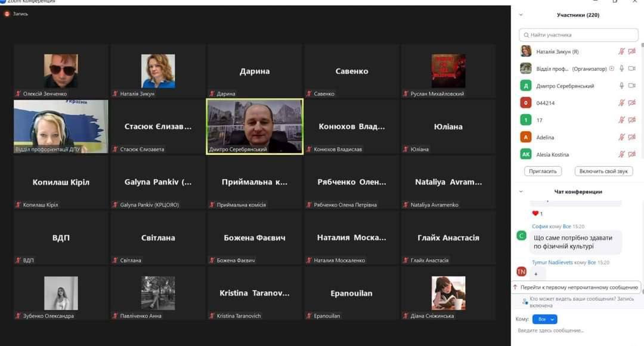
Task: Click muted mic icon on ВДП tile
Action: [18, 260]
